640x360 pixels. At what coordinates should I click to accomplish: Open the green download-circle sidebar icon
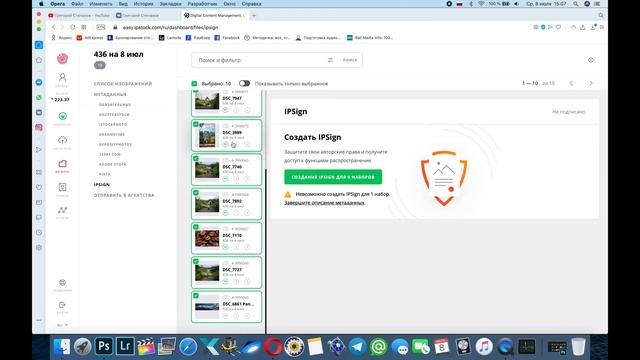[62, 116]
